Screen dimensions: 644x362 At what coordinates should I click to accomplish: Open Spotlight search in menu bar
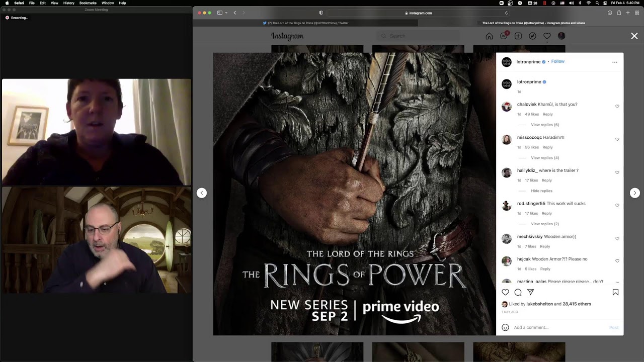pos(597,3)
